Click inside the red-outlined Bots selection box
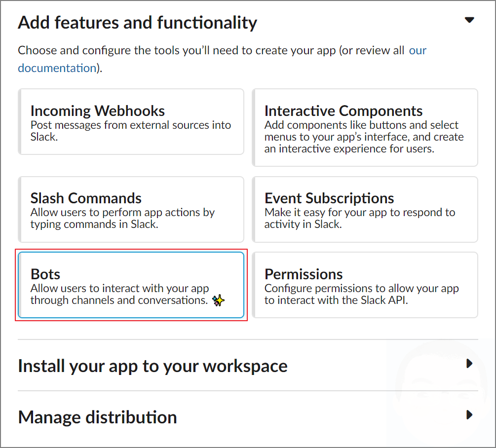Viewport: 496px width, 448px height. click(x=131, y=285)
